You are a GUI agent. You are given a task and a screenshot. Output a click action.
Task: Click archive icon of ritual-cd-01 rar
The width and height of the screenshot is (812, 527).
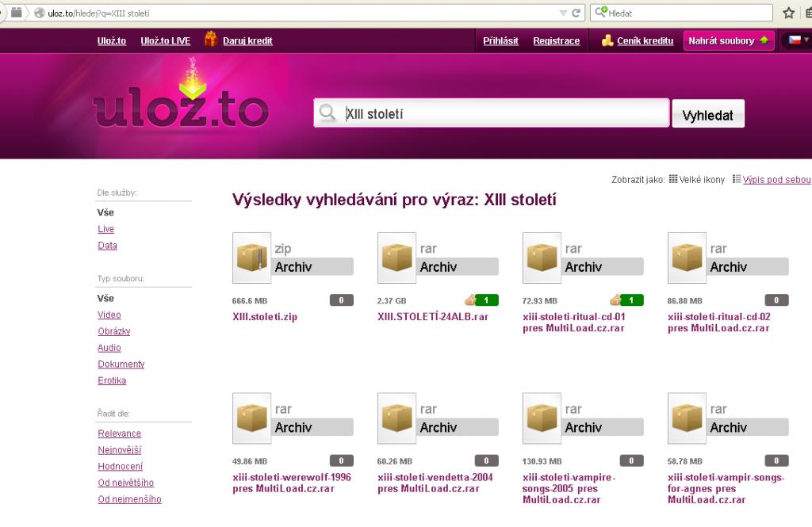(x=542, y=258)
